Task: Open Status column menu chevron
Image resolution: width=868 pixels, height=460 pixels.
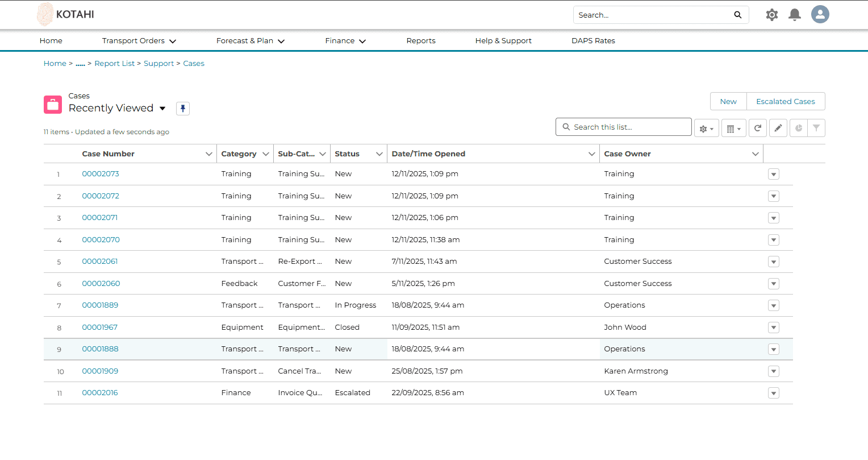Action: pos(379,154)
